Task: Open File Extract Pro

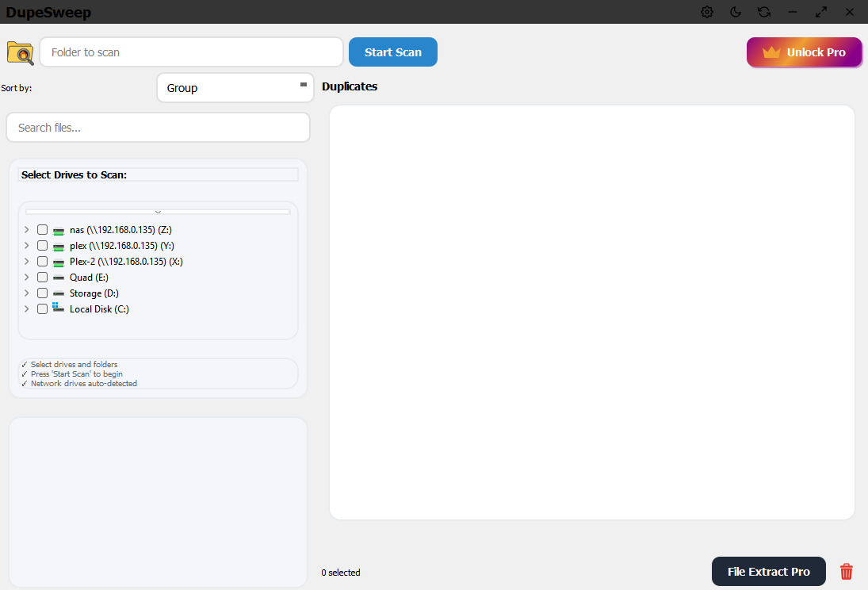Action: pos(769,571)
